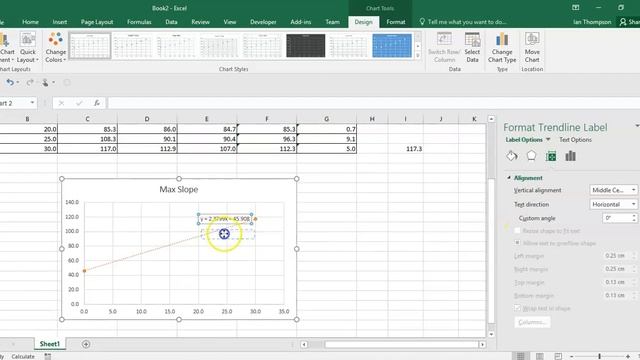The width and height of the screenshot is (640, 360).
Task: Add new sheet with plus icon
Action: (x=86, y=344)
